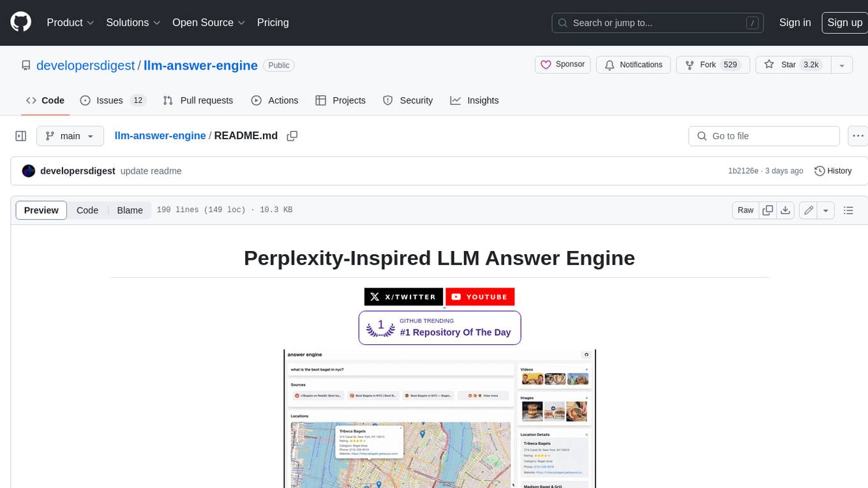This screenshot has width=868, height=488.
Task: Switch to the Code tab
Action: tap(45, 100)
